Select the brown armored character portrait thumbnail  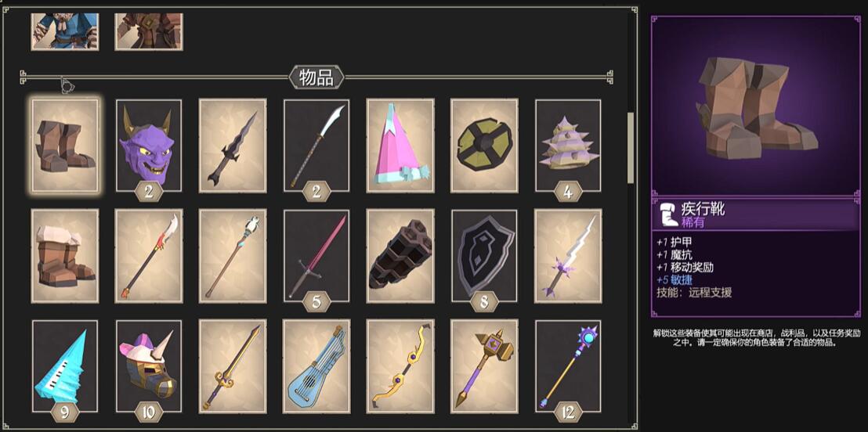(x=149, y=31)
